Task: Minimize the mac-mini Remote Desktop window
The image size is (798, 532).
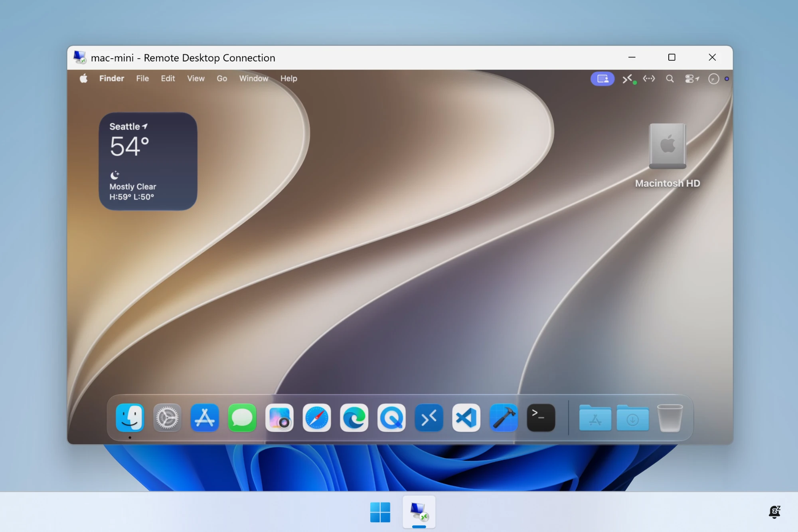Action: pos(632,57)
